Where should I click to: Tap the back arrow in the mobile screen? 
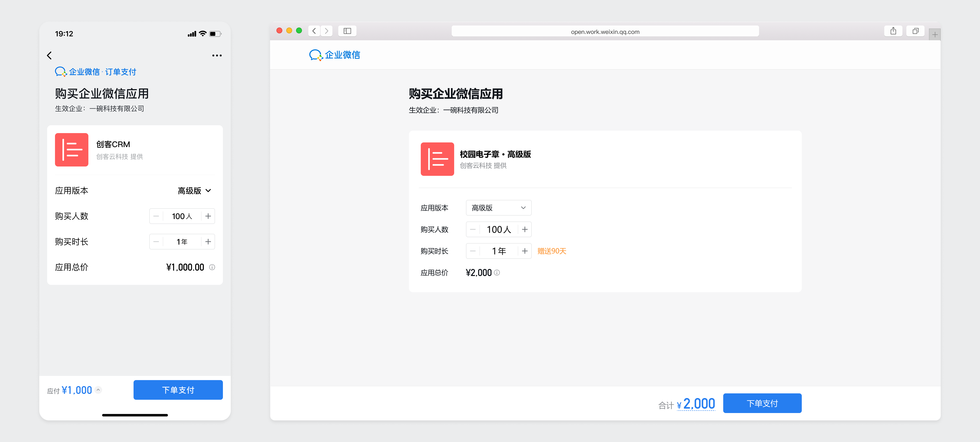point(49,55)
